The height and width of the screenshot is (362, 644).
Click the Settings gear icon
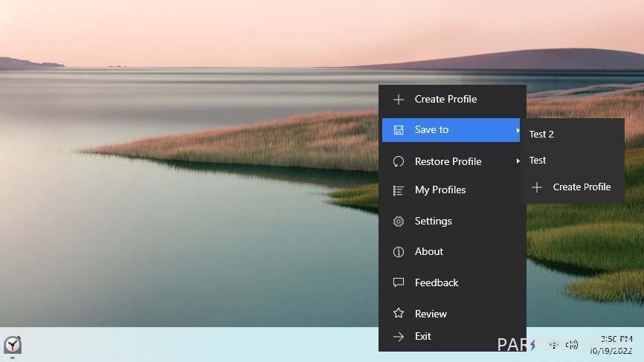(399, 222)
